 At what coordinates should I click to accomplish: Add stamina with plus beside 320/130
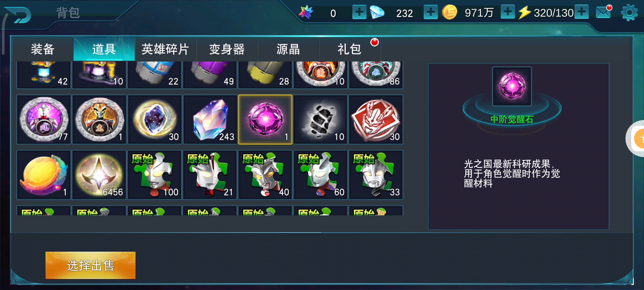581,12
